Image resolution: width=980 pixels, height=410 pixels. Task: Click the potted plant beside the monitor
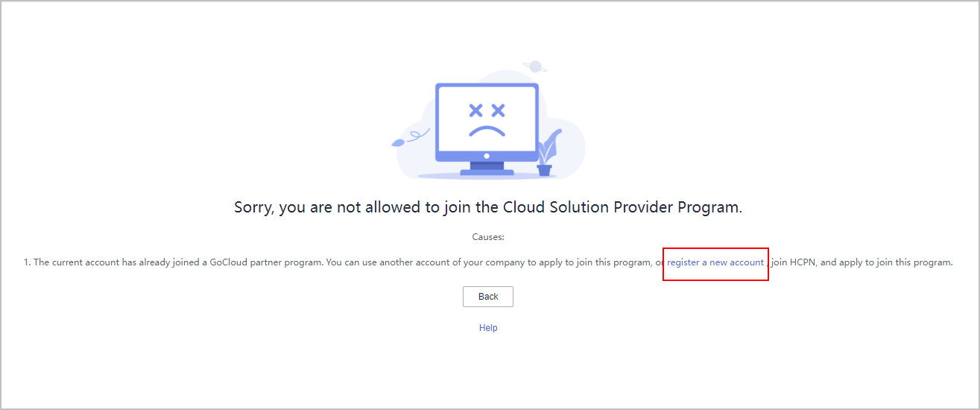(x=548, y=154)
